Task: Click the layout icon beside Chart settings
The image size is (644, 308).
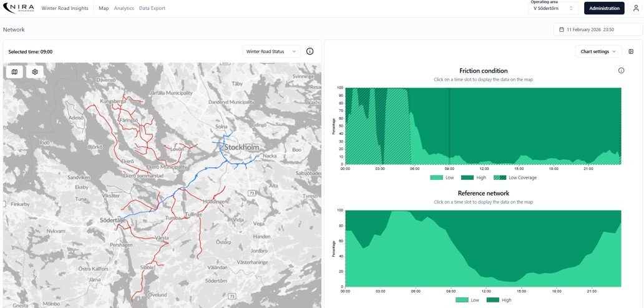Action: point(631,51)
